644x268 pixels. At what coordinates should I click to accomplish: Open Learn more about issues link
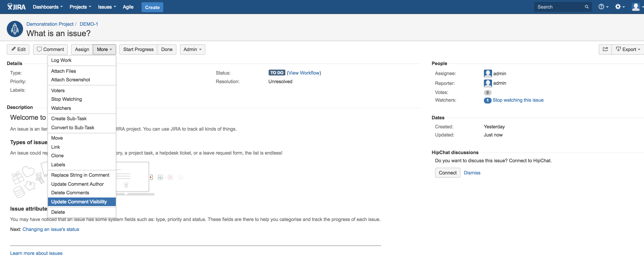click(36, 253)
